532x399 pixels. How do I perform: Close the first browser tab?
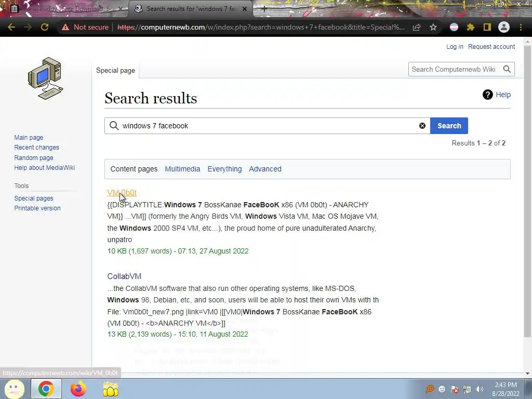[121, 9]
